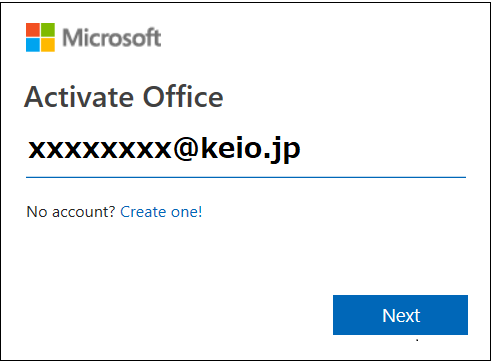The height and width of the screenshot is (361, 491).
Task: Click the Activate Office heading
Action: pos(124,97)
